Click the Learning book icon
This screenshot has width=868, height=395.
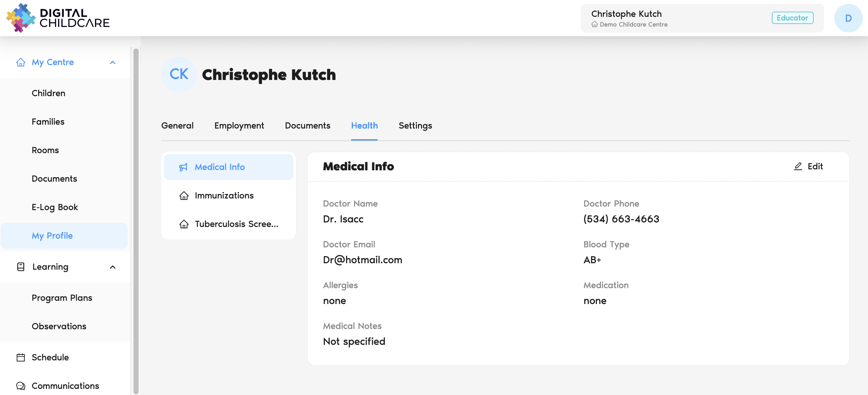click(x=21, y=267)
